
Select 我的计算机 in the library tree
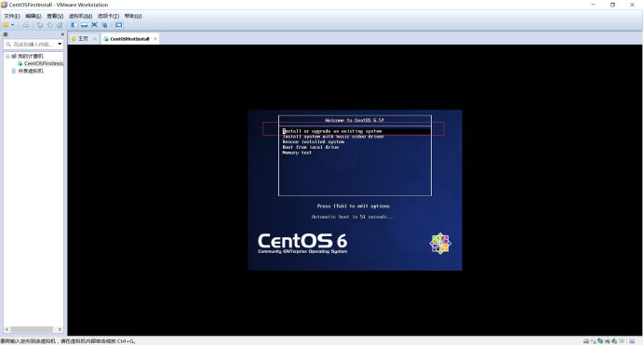(31, 56)
